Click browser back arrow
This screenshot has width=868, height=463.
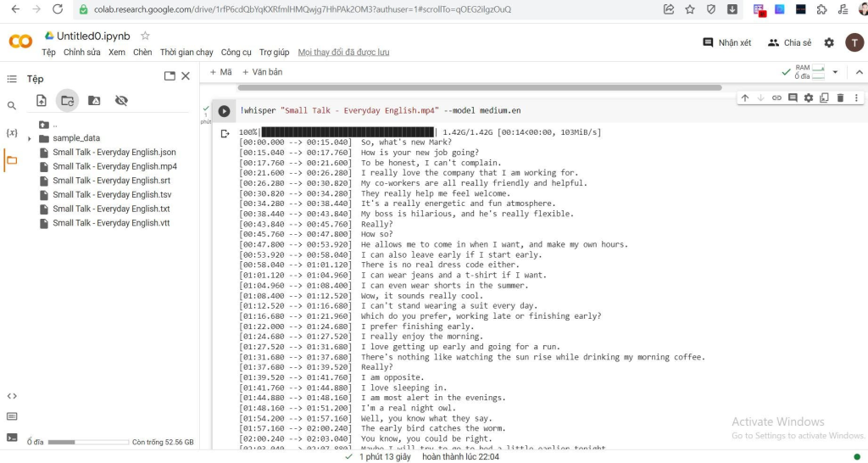15,8
